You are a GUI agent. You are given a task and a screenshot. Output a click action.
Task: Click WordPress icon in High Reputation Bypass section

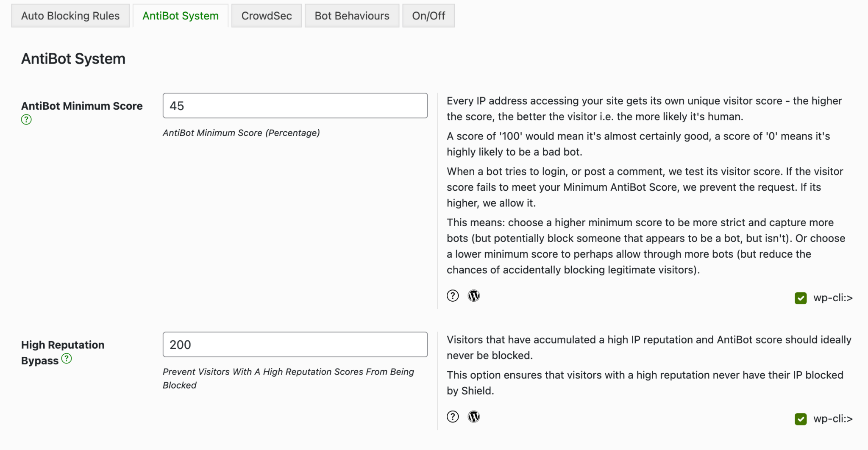click(x=474, y=417)
